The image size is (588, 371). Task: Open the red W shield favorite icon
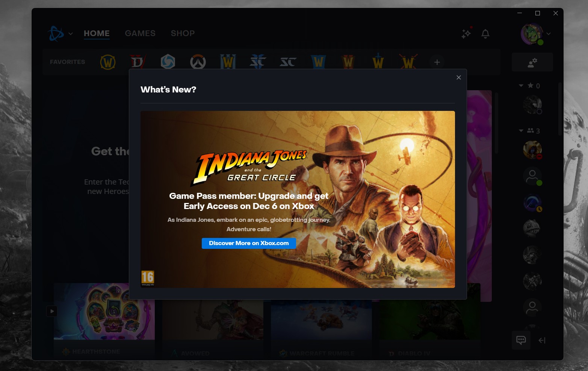(348, 62)
